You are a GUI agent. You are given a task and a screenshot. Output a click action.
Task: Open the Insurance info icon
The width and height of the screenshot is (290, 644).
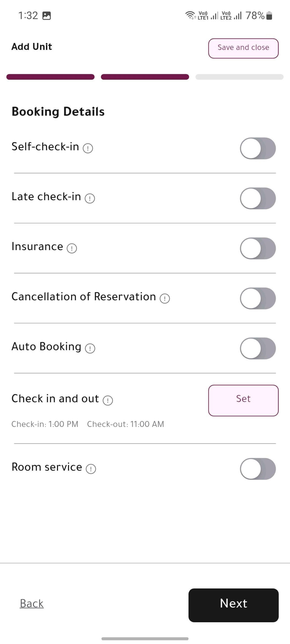coord(72,248)
